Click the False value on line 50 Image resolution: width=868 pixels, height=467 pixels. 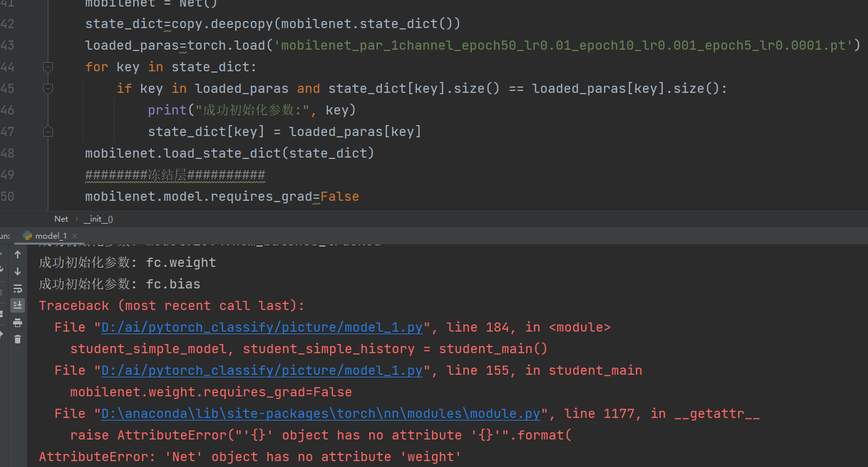click(x=339, y=196)
